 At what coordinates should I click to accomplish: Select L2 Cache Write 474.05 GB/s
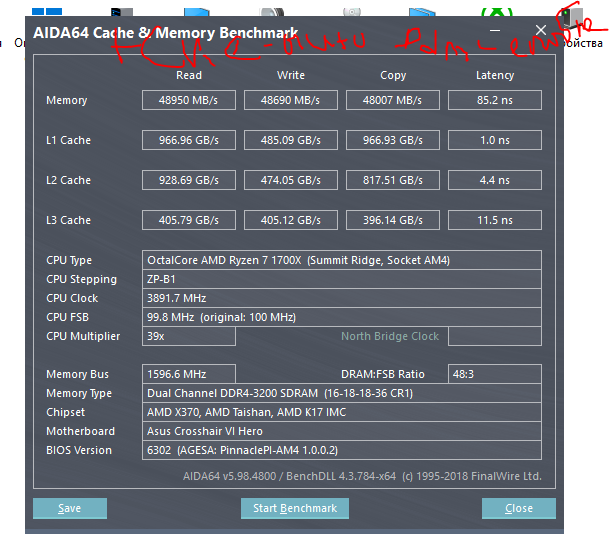[x=291, y=180]
